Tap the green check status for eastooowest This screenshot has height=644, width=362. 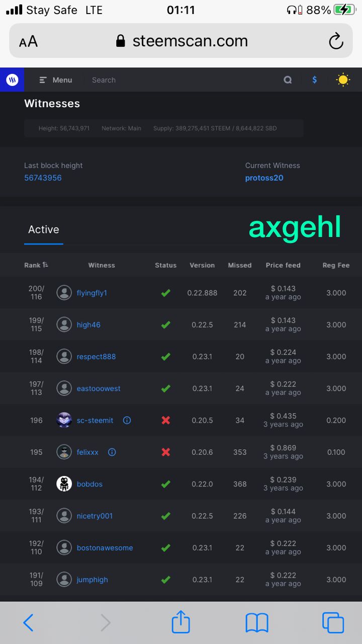tap(165, 388)
